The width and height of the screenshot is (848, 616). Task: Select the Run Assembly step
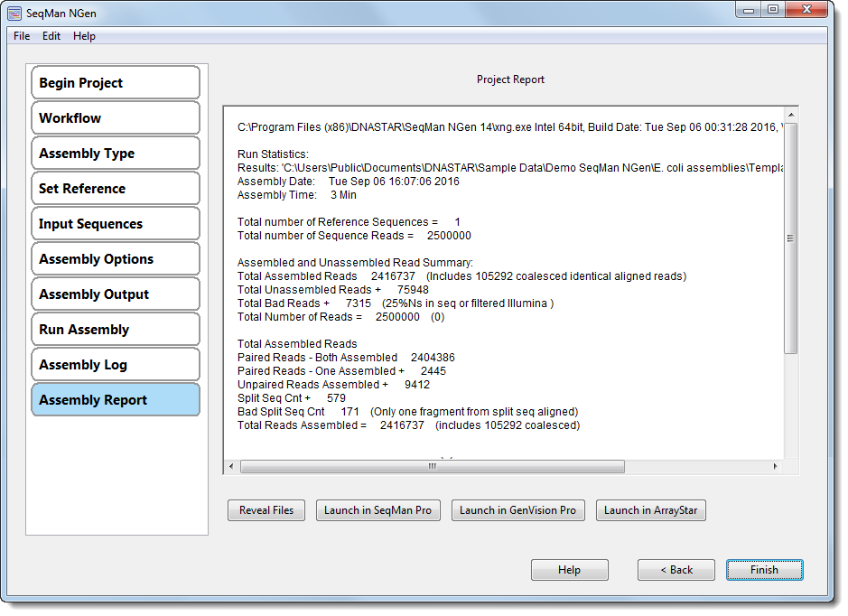pos(116,329)
